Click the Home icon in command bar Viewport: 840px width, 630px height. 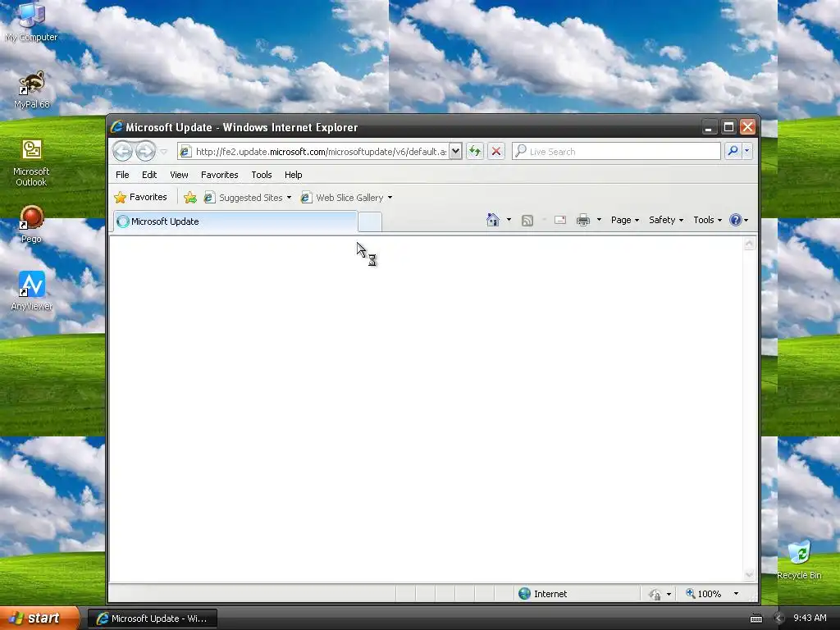[x=493, y=220]
